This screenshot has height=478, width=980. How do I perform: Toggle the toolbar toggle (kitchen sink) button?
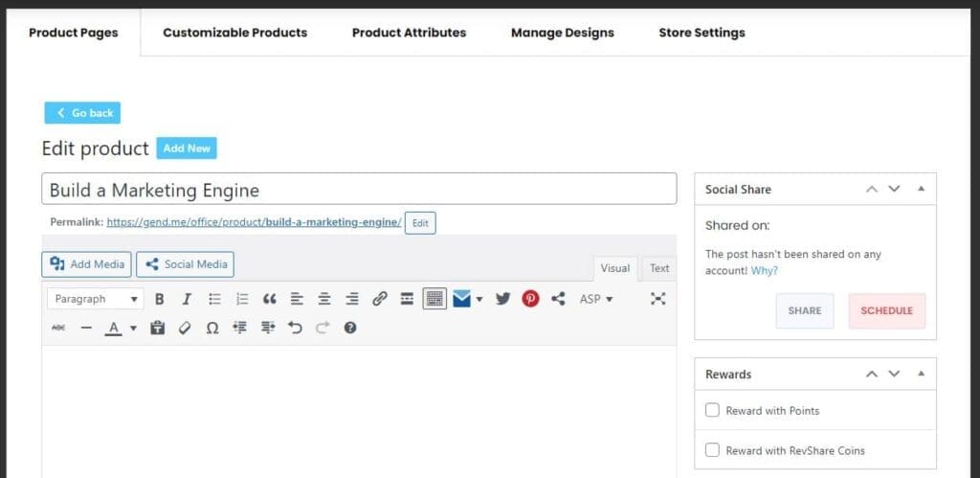pos(434,299)
